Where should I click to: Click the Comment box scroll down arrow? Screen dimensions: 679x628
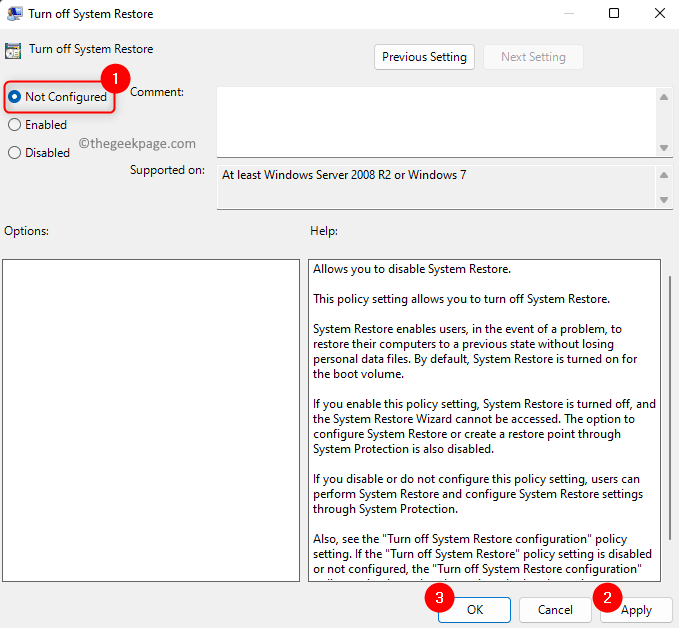click(x=664, y=148)
